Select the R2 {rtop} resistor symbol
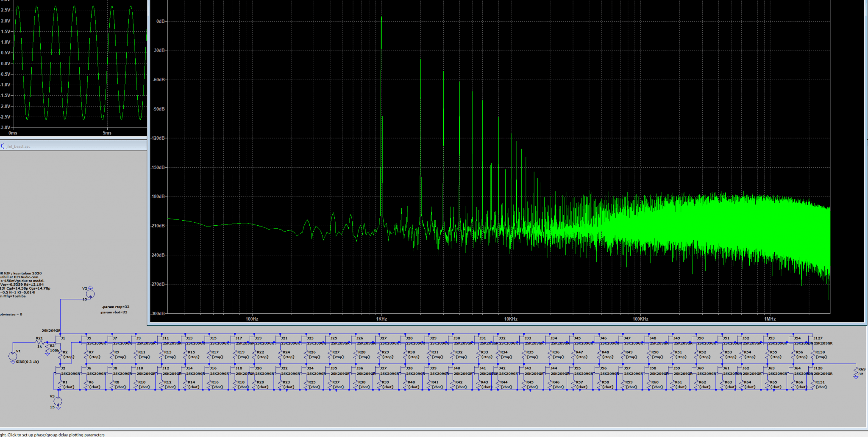This screenshot has height=437, width=868. point(61,354)
